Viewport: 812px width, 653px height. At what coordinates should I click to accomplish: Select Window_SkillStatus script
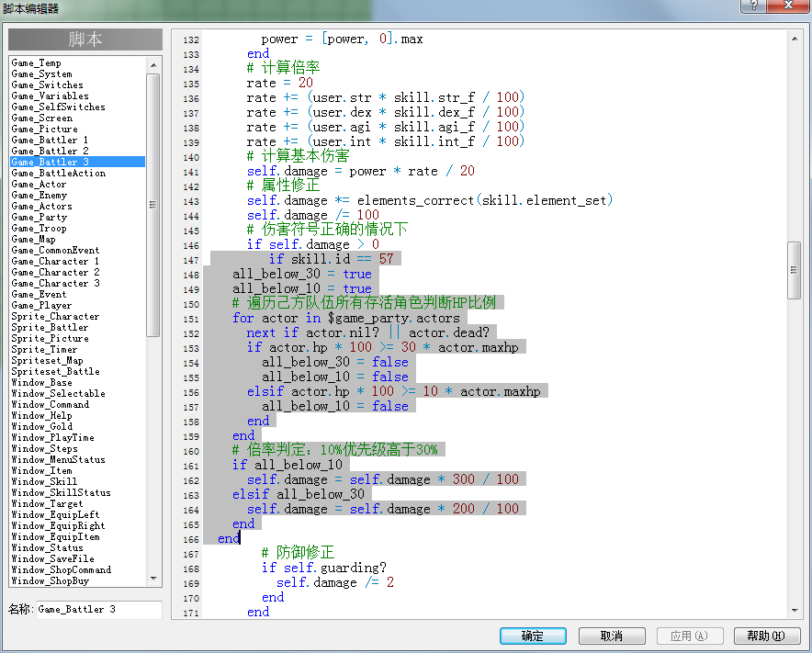coord(78,492)
